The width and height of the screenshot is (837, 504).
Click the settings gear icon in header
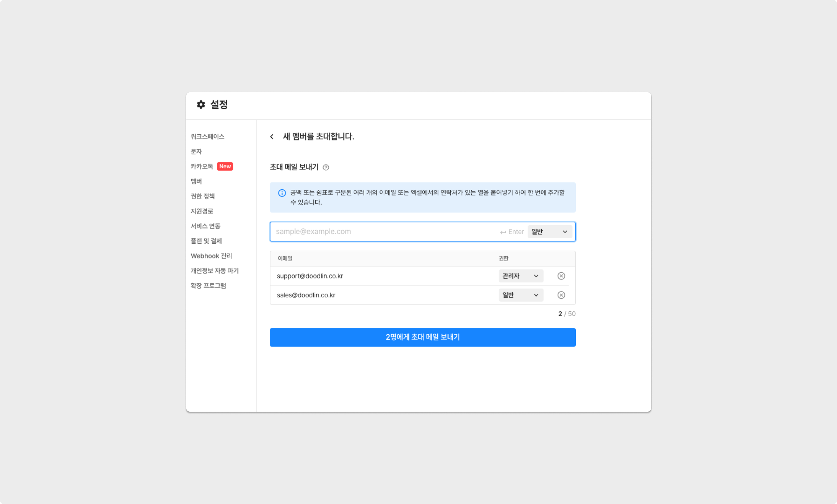(x=201, y=105)
